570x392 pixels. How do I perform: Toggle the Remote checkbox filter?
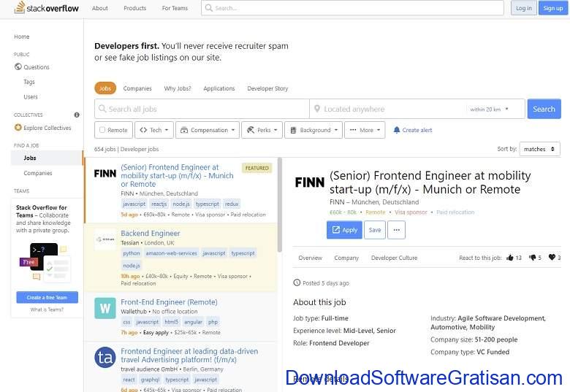pos(102,130)
